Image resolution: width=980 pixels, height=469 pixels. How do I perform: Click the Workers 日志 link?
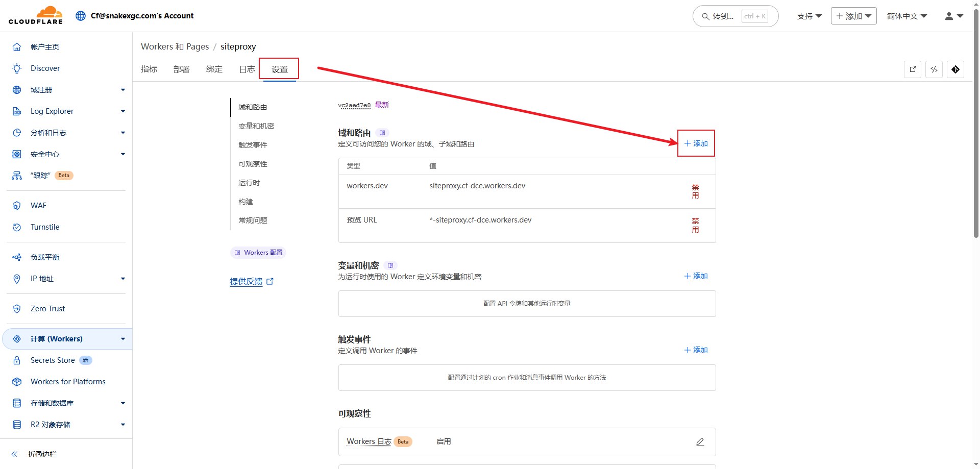pyautogui.click(x=369, y=441)
